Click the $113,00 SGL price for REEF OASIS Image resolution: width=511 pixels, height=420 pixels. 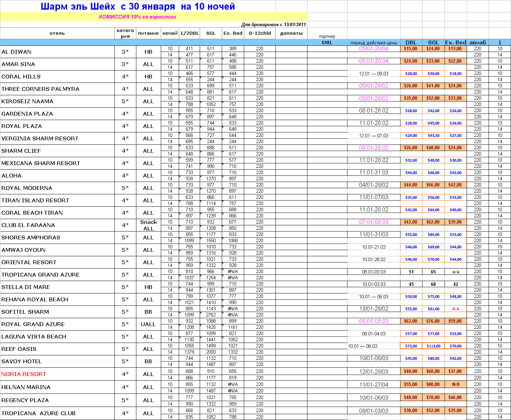coord(433,346)
